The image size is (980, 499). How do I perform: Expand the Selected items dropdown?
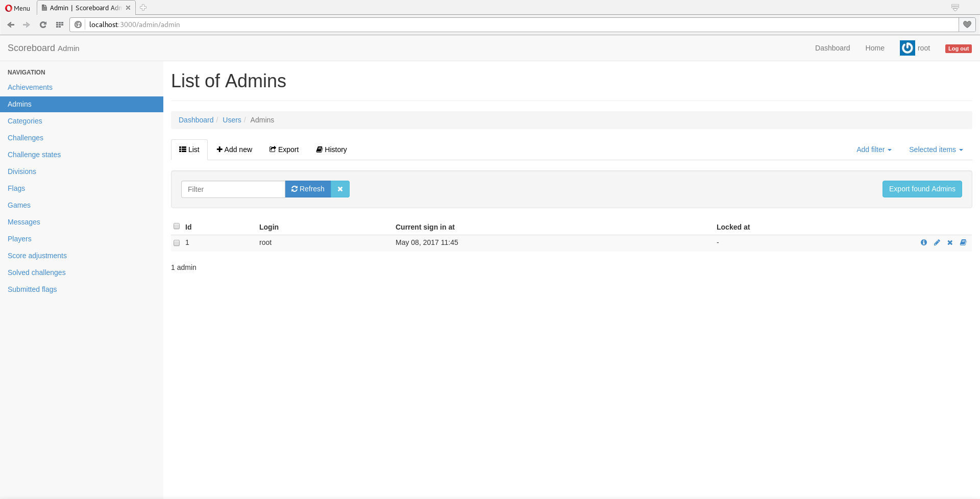click(x=935, y=149)
